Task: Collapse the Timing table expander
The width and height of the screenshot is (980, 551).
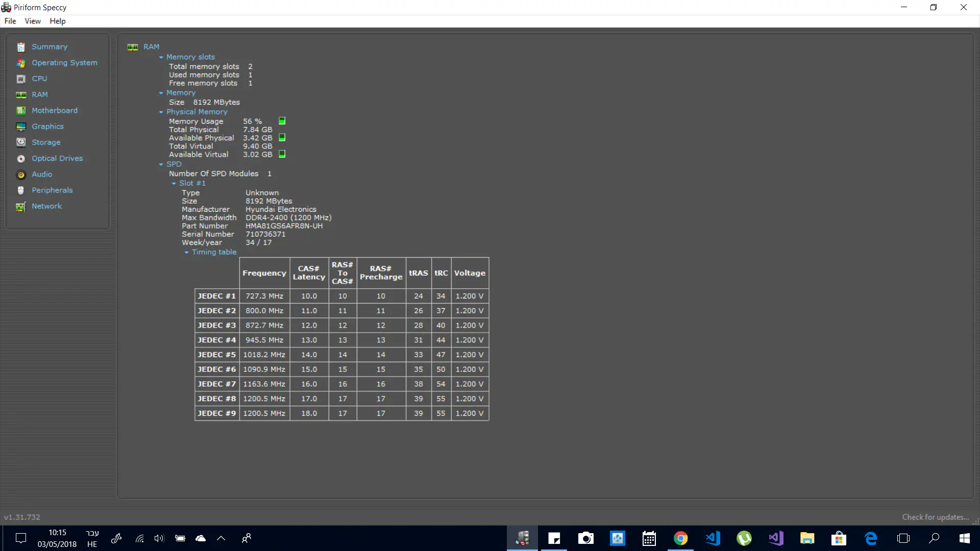Action: (x=187, y=253)
